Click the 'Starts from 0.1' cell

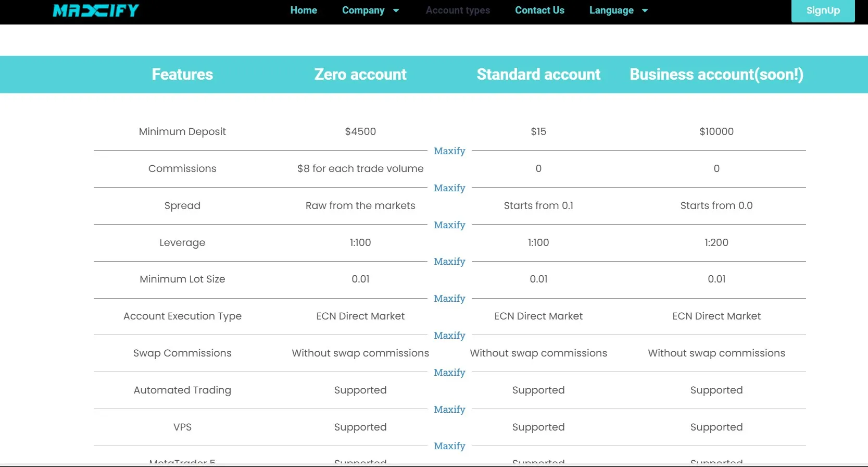tap(538, 205)
